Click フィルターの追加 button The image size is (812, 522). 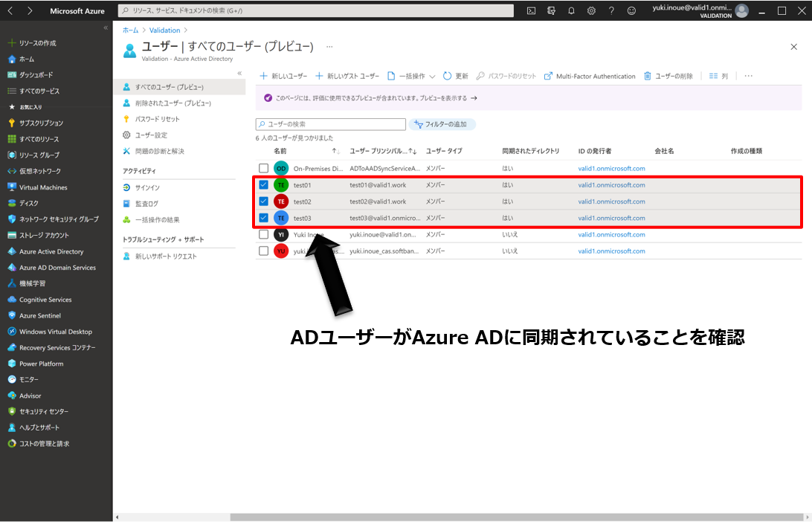(442, 124)
